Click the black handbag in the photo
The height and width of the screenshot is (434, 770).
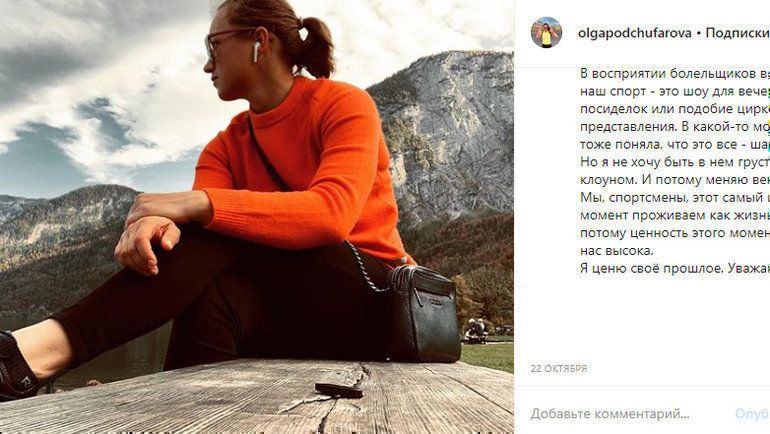coord(423,313)
